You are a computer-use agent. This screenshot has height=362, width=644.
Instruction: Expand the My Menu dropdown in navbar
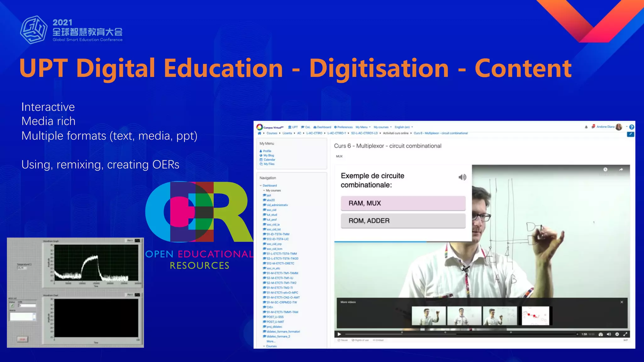[363, 127]
